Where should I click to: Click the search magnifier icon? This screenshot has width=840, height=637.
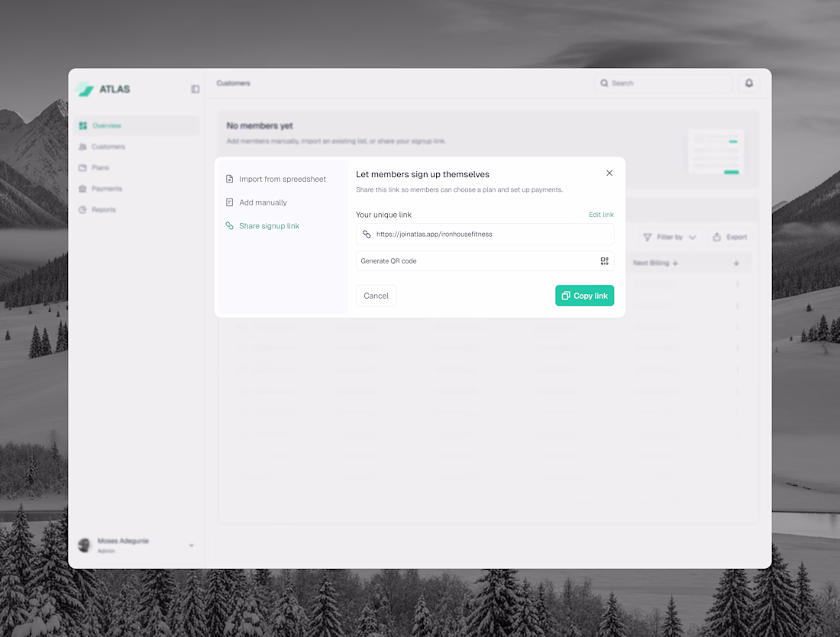click(604, 83)
